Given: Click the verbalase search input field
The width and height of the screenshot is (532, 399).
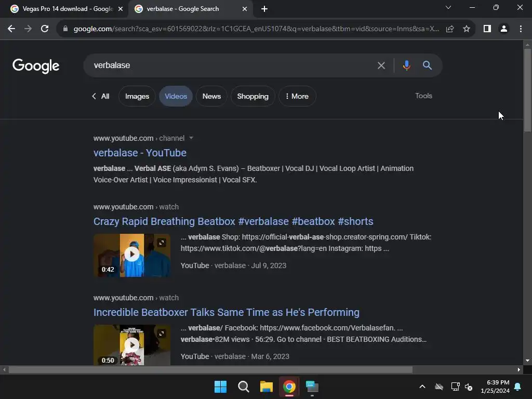Looking at the screenshot, I should click(x=231, y=65).
